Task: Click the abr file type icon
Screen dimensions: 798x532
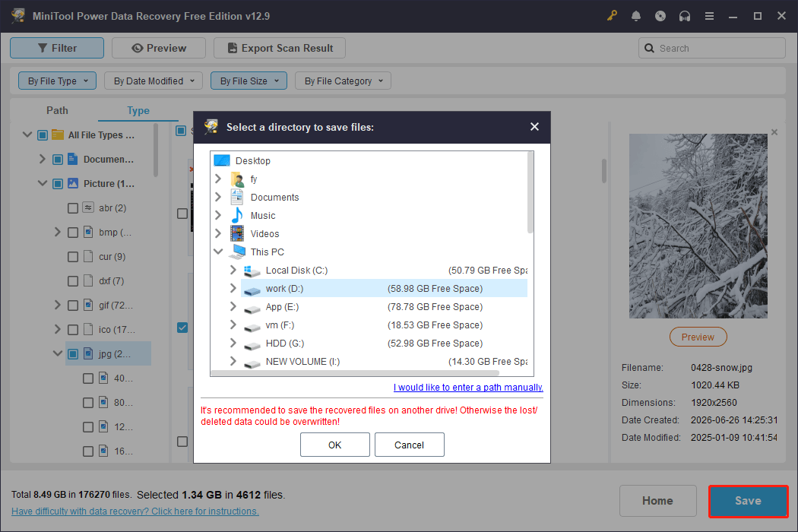Action: click(x=88, y=207)
